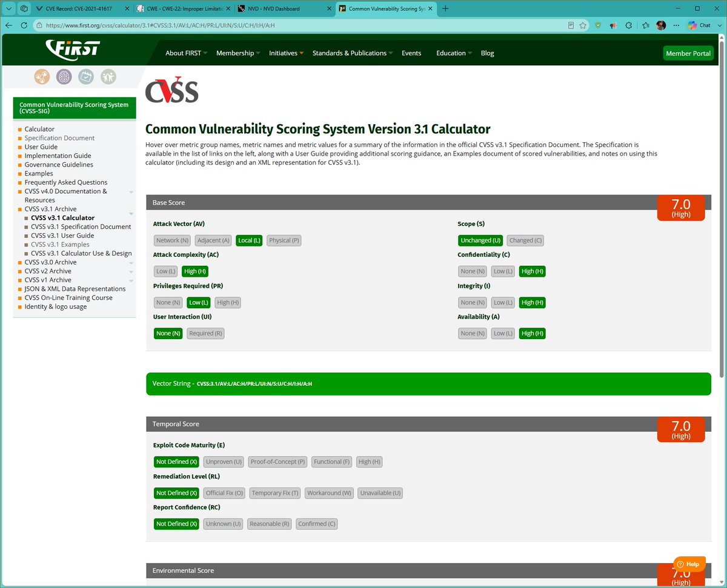Click the people circle icon
The image size is (727, 588).
108,76
